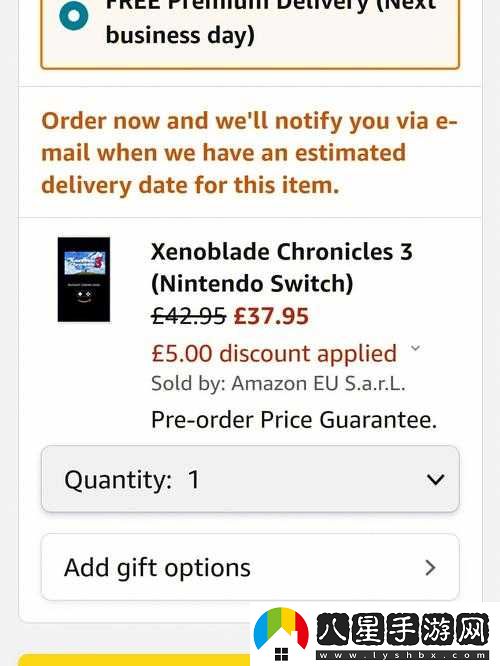This screenshot has height=666, width=500.
Task: Click the arrow on Add gift options
Action: 430,567
